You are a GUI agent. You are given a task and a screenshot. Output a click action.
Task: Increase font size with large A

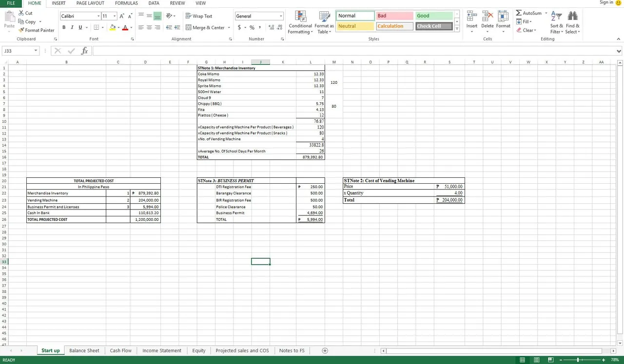coord(121,16)
